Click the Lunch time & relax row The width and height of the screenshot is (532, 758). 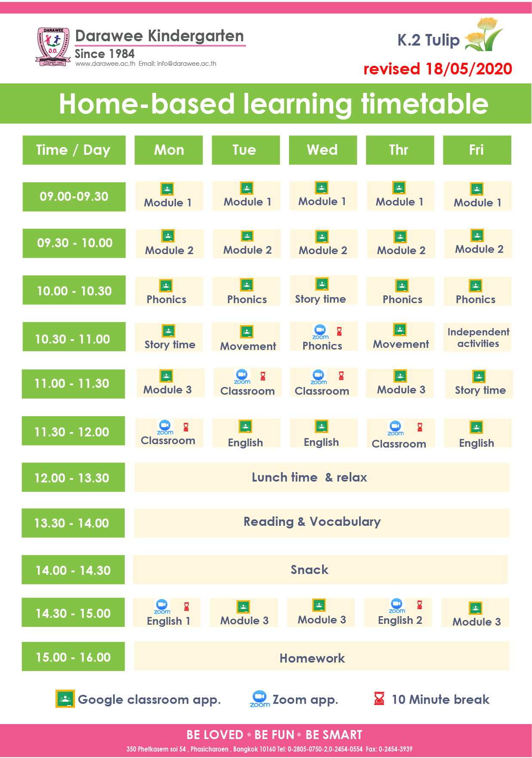click(x=322, y=477)
